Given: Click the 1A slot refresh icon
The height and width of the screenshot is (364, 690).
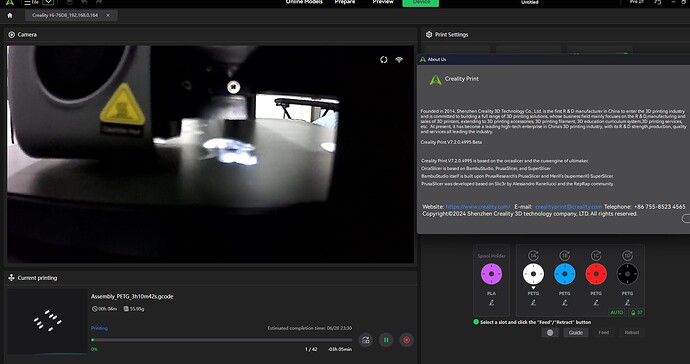Looking at the screenshot, I should click(533, 255).
